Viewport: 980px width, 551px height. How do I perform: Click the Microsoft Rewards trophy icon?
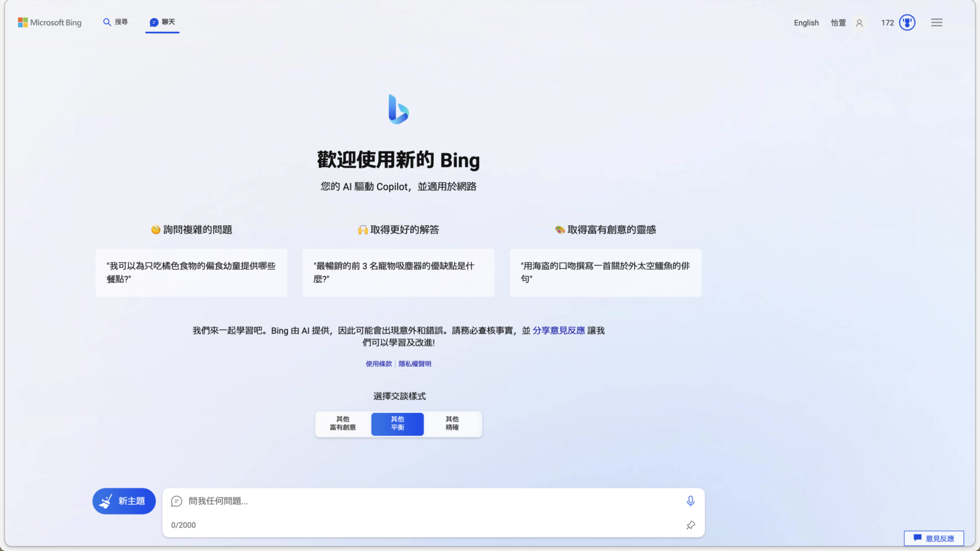907,22
